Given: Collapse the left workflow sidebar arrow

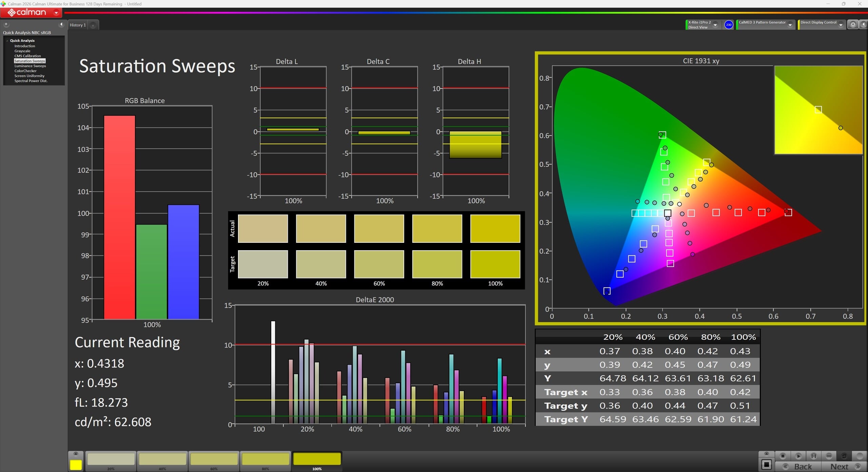Looking at the screenshot, I should [61, 24].
